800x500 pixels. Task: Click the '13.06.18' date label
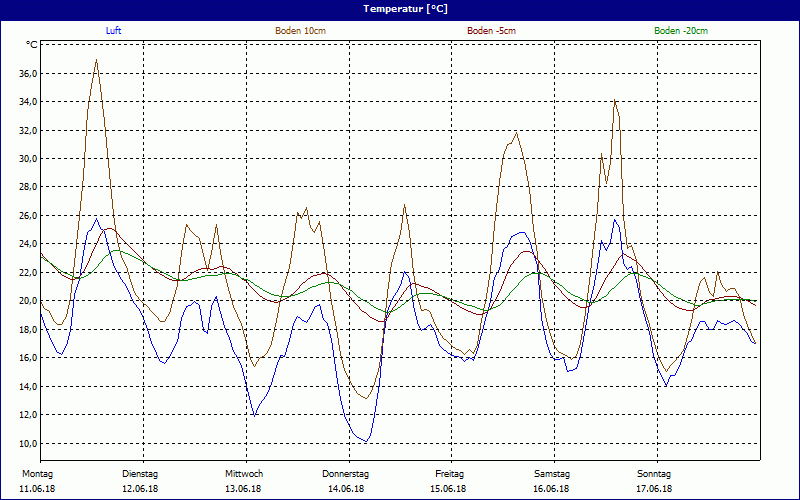pyautogui.click(x=243, y=489)
